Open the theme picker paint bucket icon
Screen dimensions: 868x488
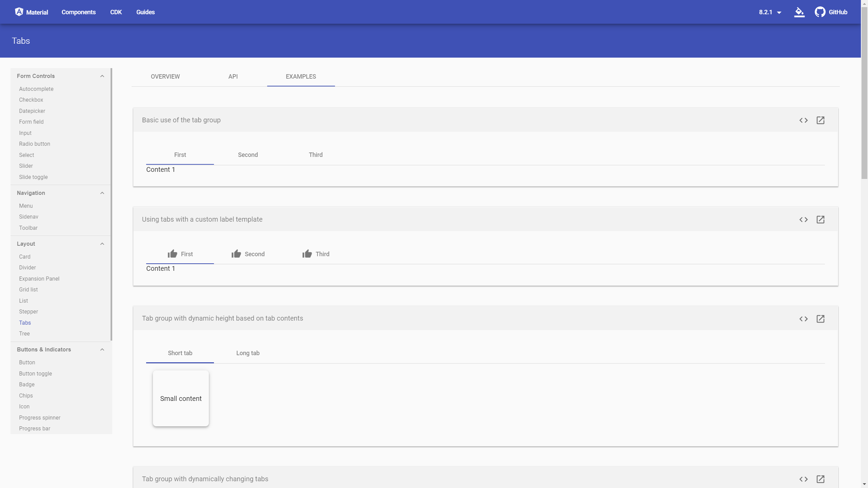799,12
